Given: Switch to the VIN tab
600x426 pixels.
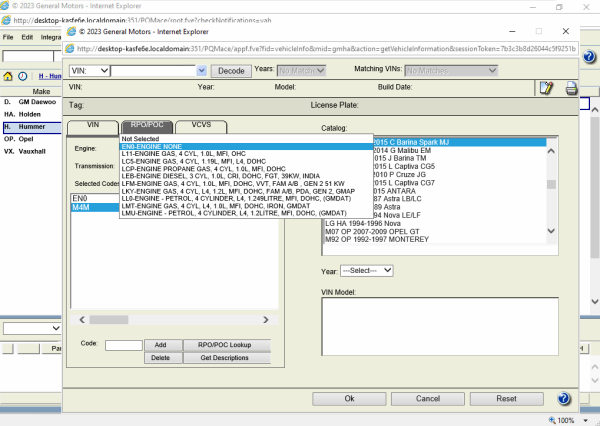Looking at the screenshot, I should [93, 126].
